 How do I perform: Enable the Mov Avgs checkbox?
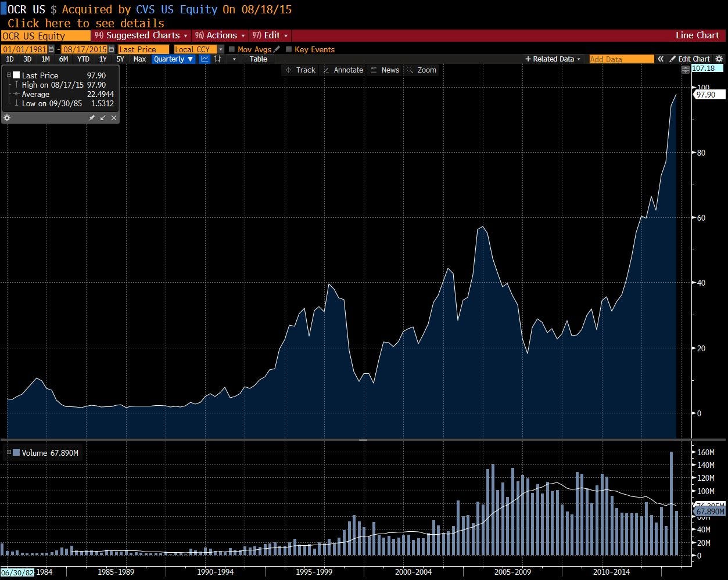tap(232, 49)
